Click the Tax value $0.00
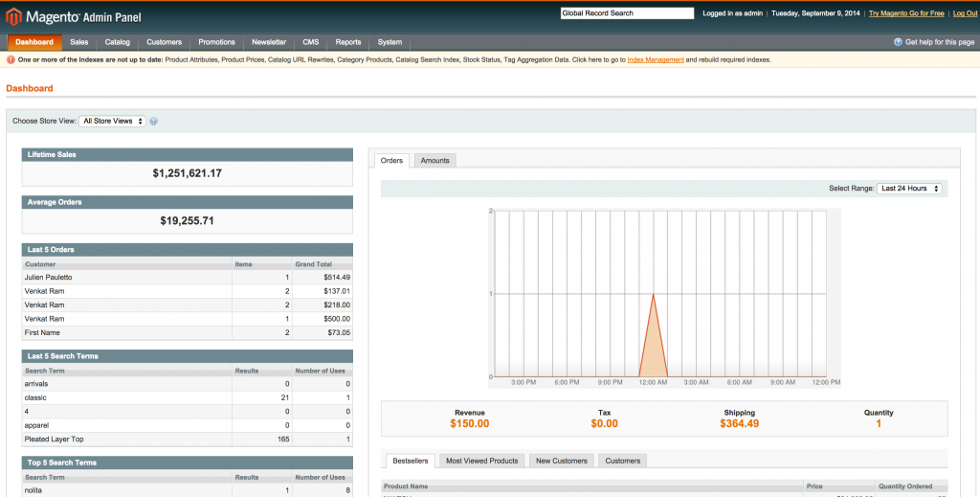 (605, 424)
